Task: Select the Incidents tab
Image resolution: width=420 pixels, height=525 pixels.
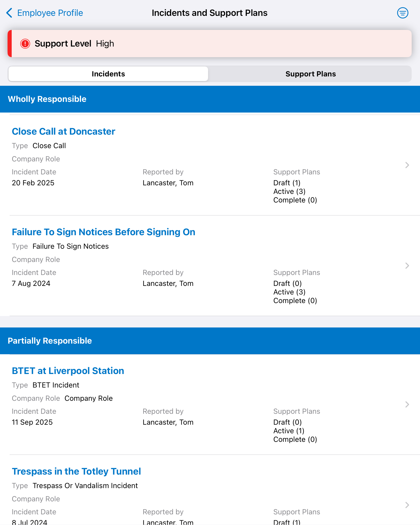Action: click(x=108, y=74)
